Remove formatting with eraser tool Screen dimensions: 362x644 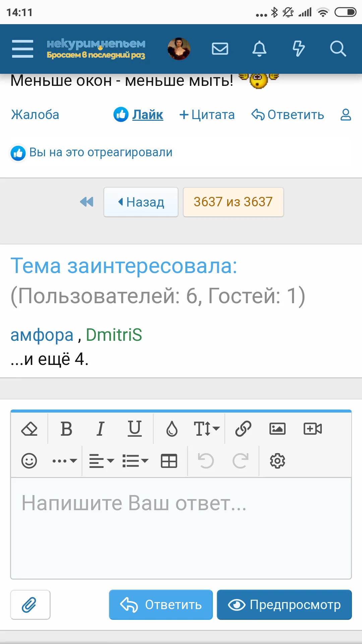point(29,429)
